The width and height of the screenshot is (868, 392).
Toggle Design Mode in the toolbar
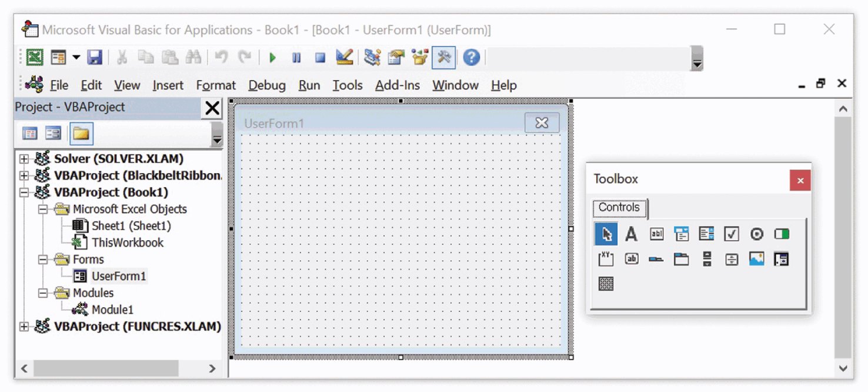click(345, 58)
